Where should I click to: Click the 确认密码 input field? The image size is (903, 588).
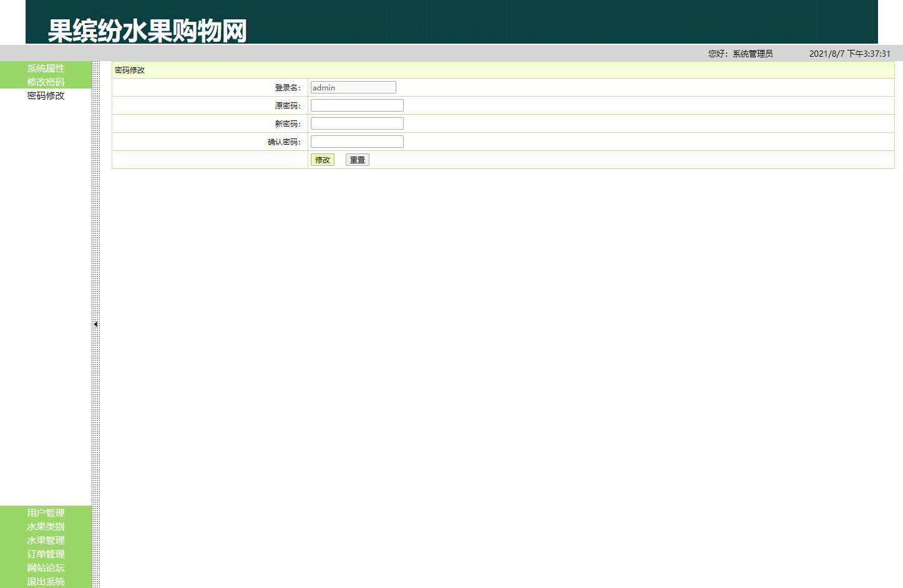356,141
